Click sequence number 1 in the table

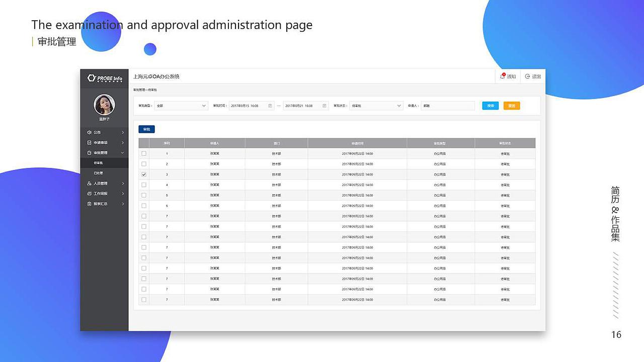click(x=167, y=153)
